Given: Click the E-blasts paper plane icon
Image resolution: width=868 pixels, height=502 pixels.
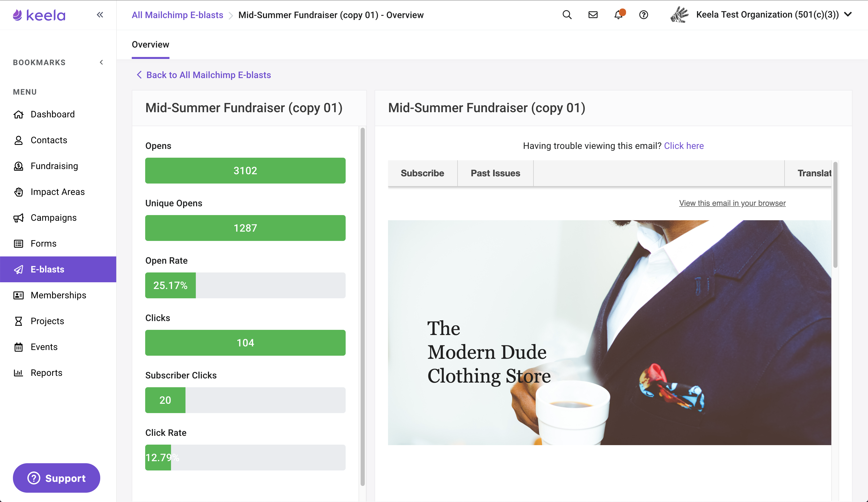Looking at the screenshot, I should 19,270.
